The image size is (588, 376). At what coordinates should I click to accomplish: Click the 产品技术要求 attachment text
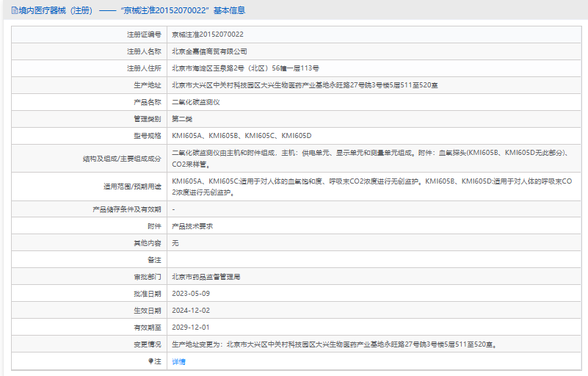click(192, 226)
